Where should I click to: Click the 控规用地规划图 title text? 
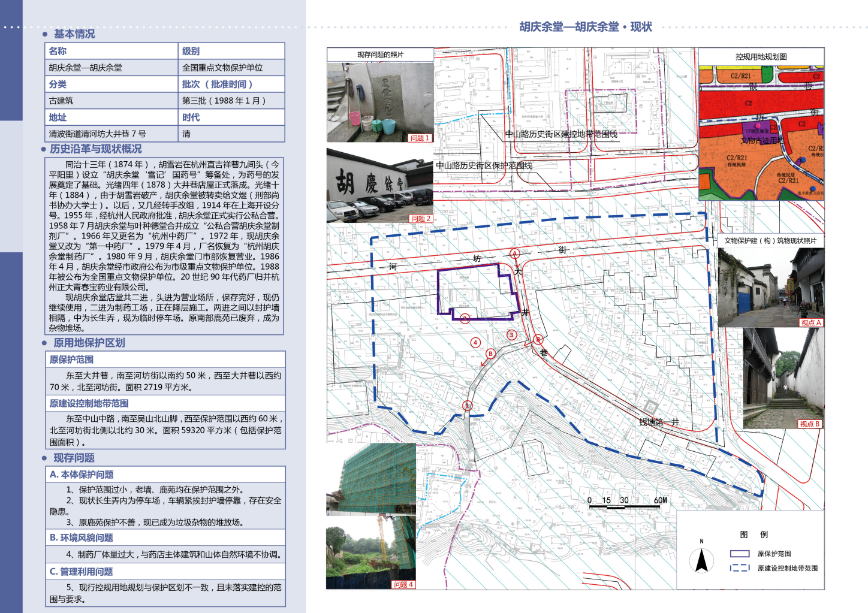point(761,57)
